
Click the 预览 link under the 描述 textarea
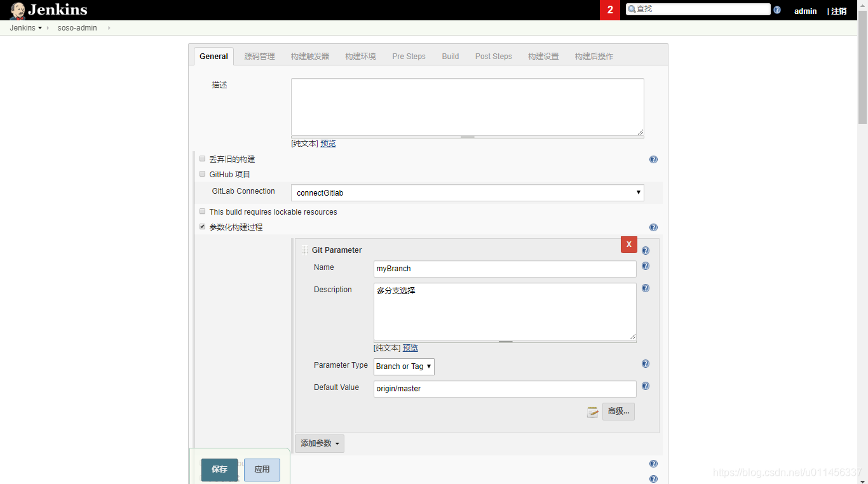[328, 144]
